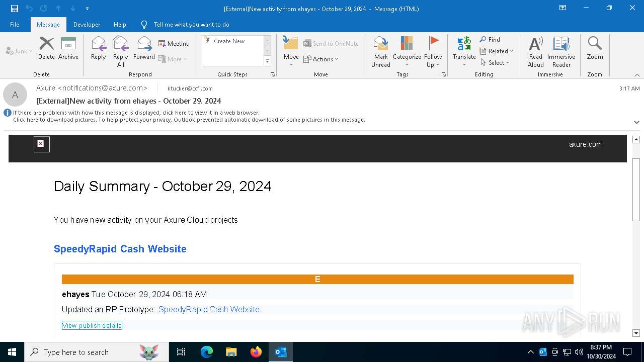Send message to OneNote
The image size is (644, 362).
pyautogui.click(x=331, y=44)
